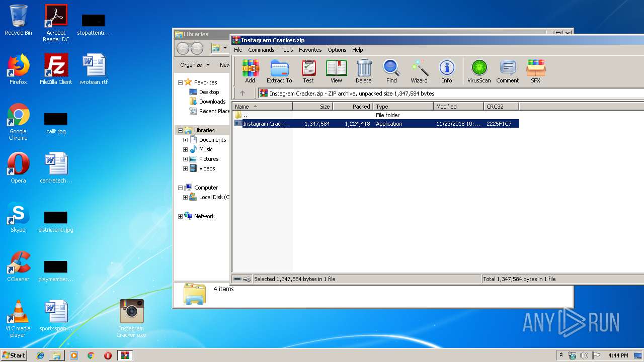Sort archive list by Size column
Image resolution: width=644 pixels, height=362 pixels.
[313, 106]
